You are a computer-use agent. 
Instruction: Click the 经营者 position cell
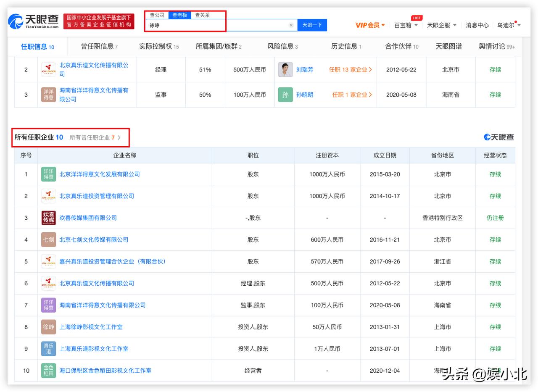click(x=253, y=371)
